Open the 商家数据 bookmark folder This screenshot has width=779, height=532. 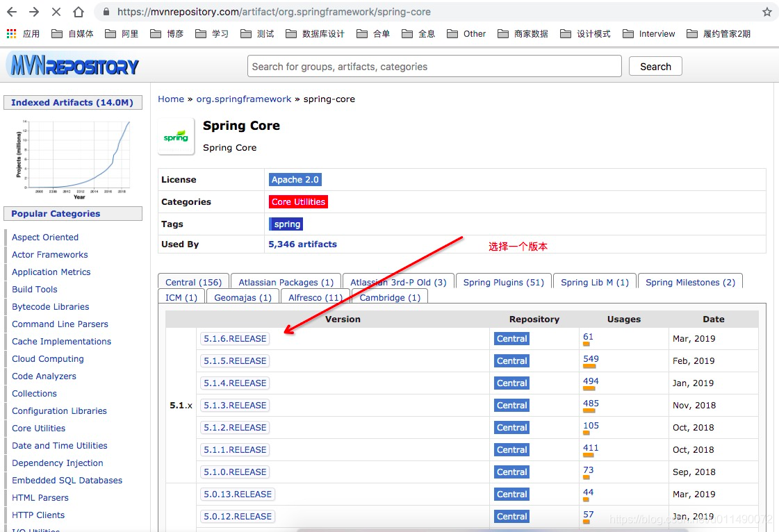pyautogui.click(x=523, y=34)
